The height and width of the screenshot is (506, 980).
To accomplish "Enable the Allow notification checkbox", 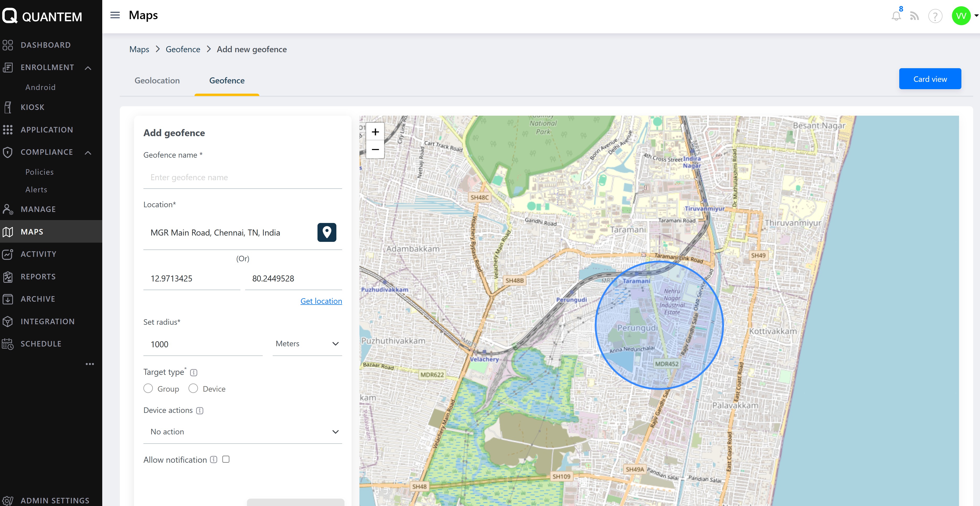I will [226, 459].
